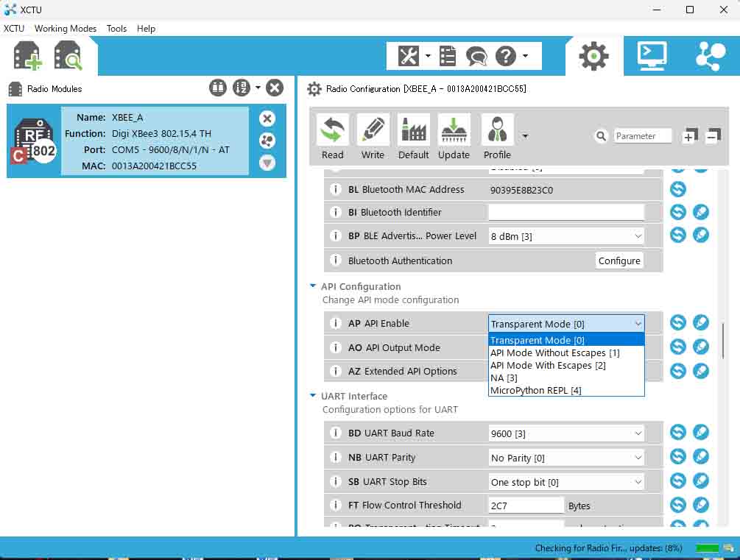Open the Tools wrench icon in toolbar
Viewport: 740px width, 560px height.
pos(408,56)
